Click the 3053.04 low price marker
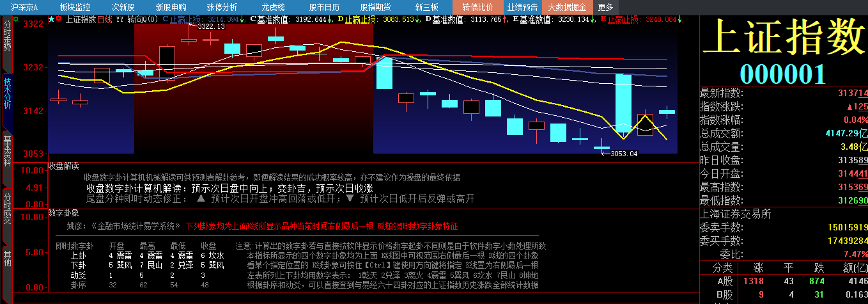The height and width of the screenshot is (304, 868). 624,154
